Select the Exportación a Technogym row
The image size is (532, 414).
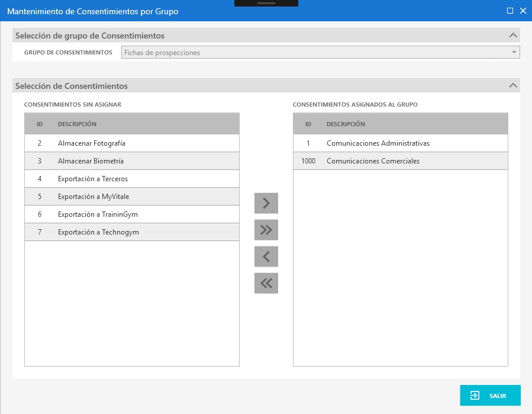click(x=132, y=232)
